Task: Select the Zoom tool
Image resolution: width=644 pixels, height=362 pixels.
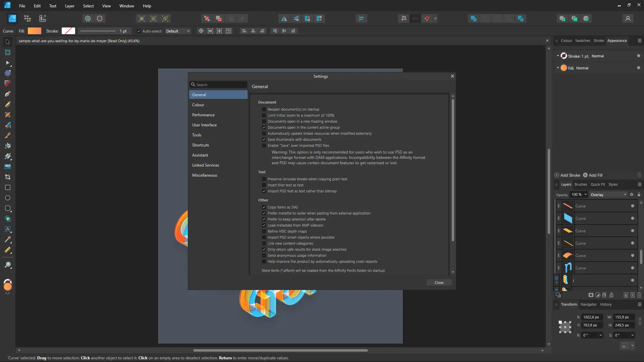Action: pos(7,265)
